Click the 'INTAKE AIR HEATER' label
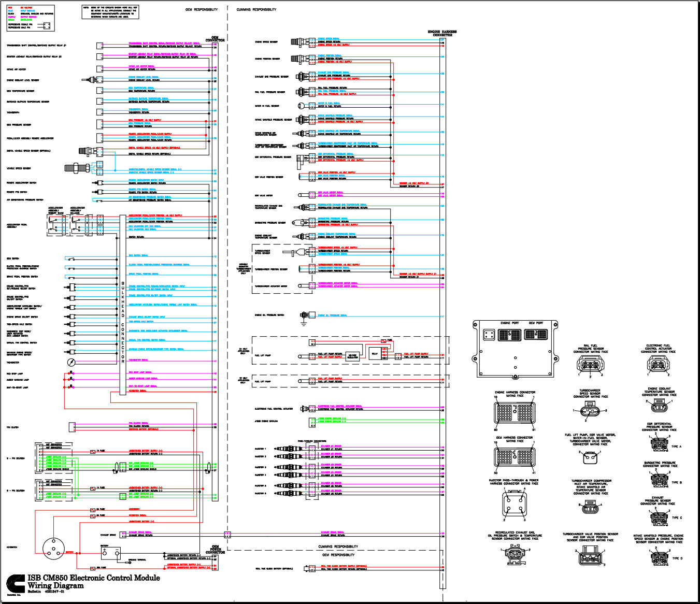 click(x=16, y=69)
